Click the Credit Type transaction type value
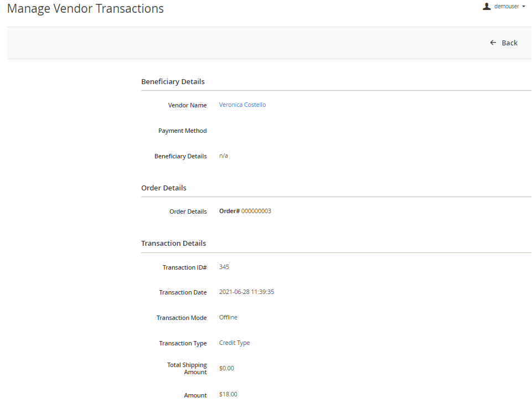This screenshot has height=408, width=532. (x=234, y=343)
